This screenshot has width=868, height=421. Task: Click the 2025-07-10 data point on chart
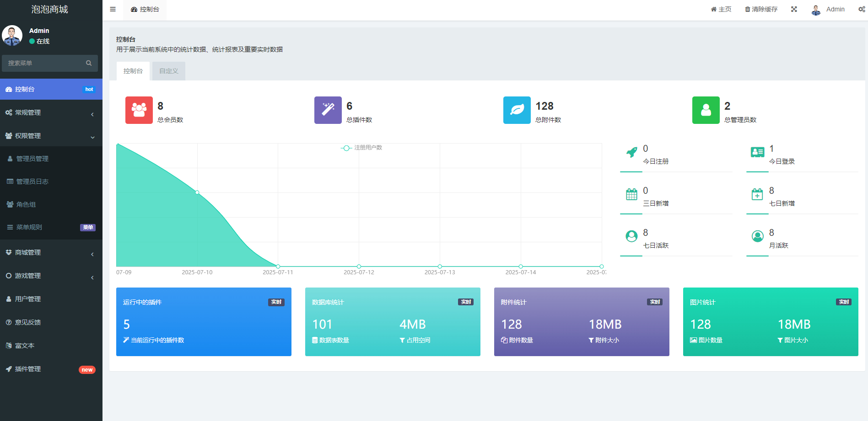click(x=197, y=192)
